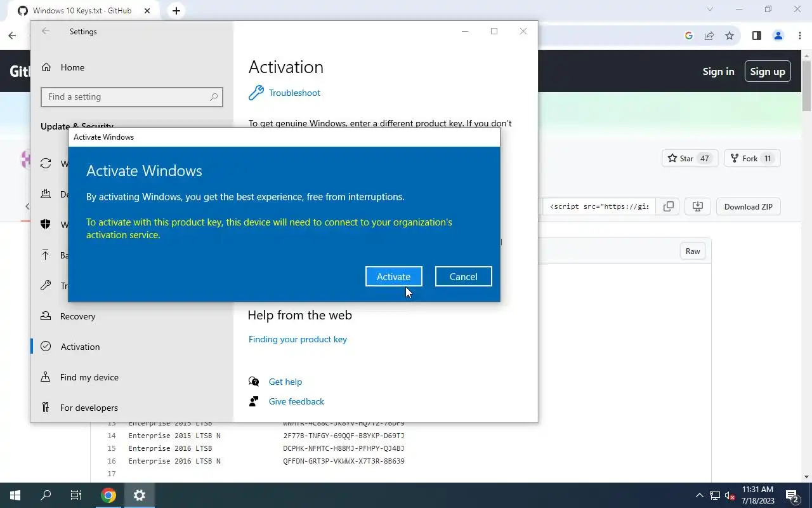This screenshot has height=508, width=812.
Task: Open the Chrome tab search dropdown arrow
Action: (710, 10)
